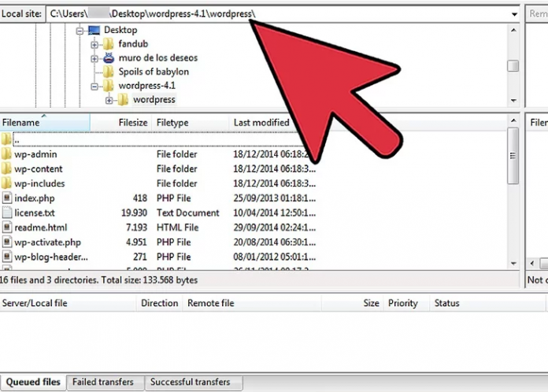The height and width of the screenshot is (392, 548).
Task: Expand the wordpress subfolder node
Action: pos(109,100)
